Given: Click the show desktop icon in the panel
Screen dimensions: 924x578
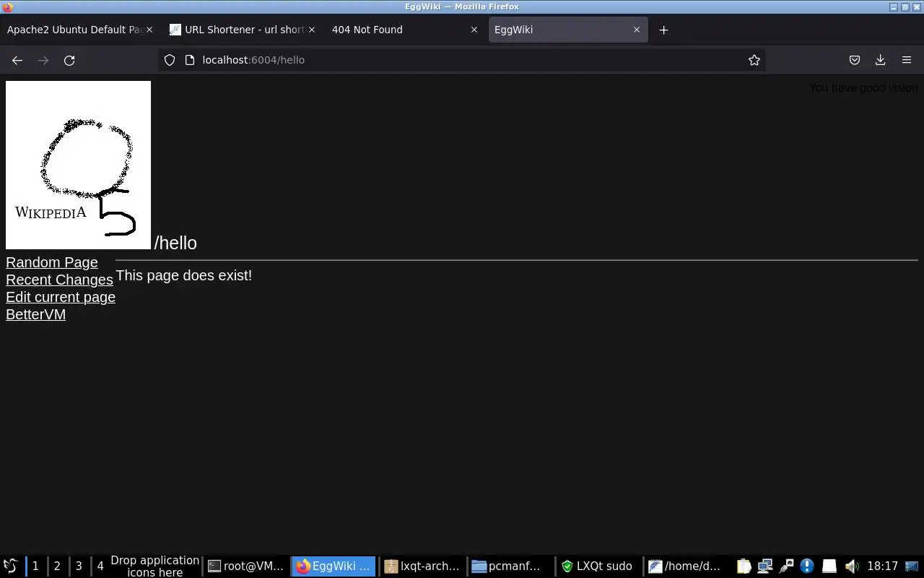Looking at the screenshot, I should click(x=912, y=566).
